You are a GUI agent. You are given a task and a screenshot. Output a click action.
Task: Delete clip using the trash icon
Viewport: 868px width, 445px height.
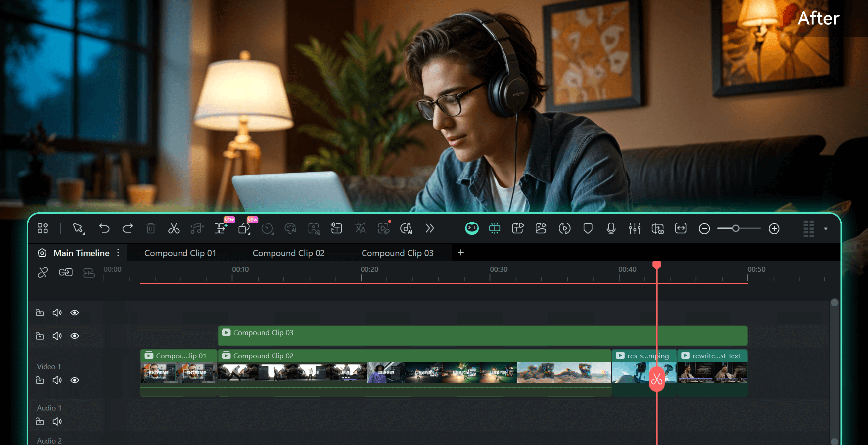[x=151, y=228]
